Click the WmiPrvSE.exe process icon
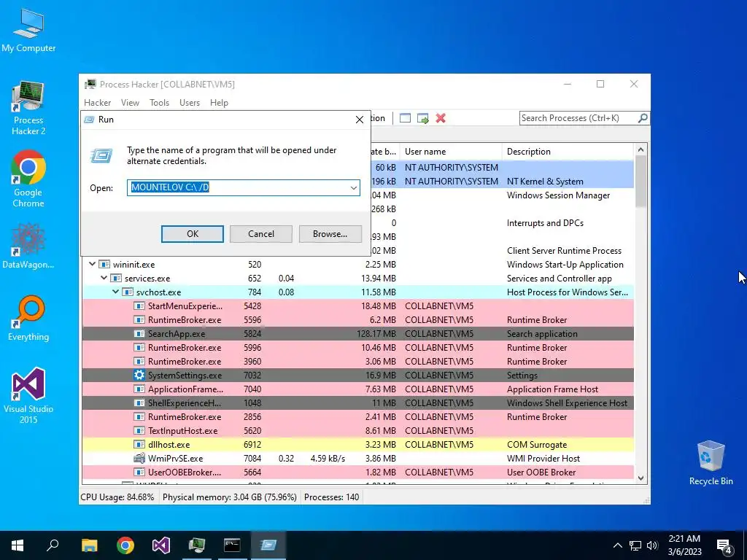Screen dimensions: 747x560 point(139,458)
